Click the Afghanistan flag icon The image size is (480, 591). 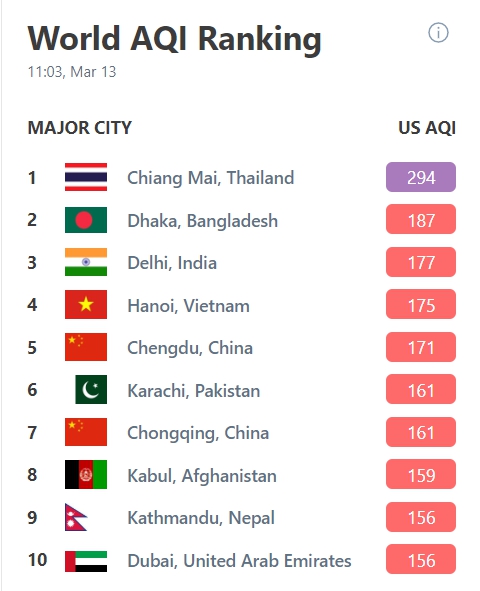pyautogui.click(x=86, y=474)
